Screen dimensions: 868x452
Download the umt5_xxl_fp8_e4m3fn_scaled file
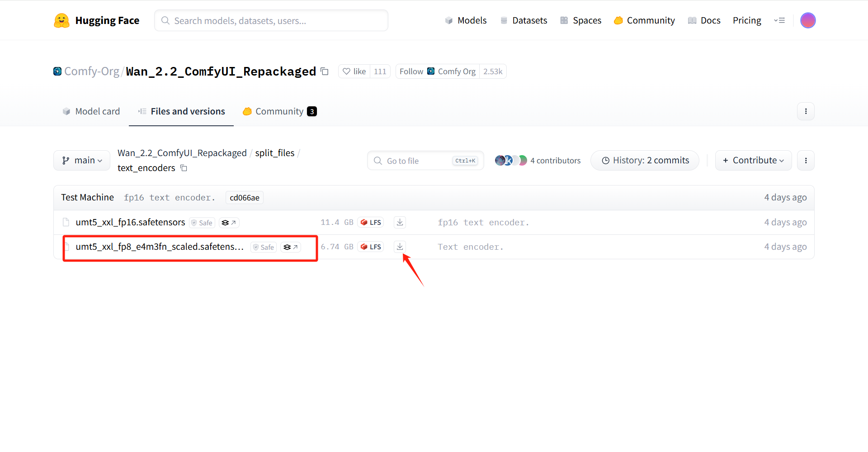point(400,247)
